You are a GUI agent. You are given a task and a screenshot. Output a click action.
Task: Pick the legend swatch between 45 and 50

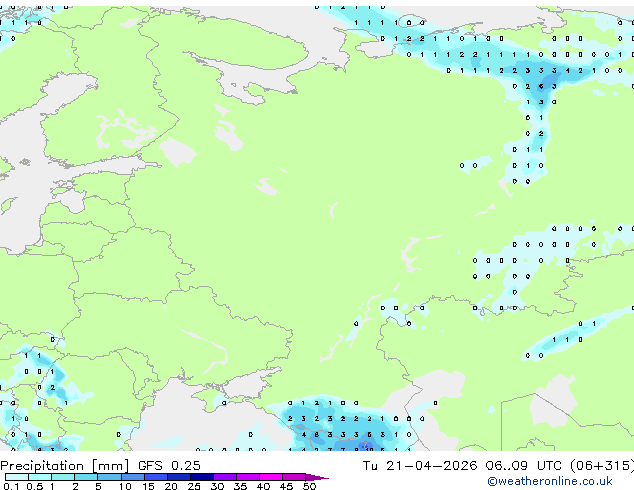[294, 477]
